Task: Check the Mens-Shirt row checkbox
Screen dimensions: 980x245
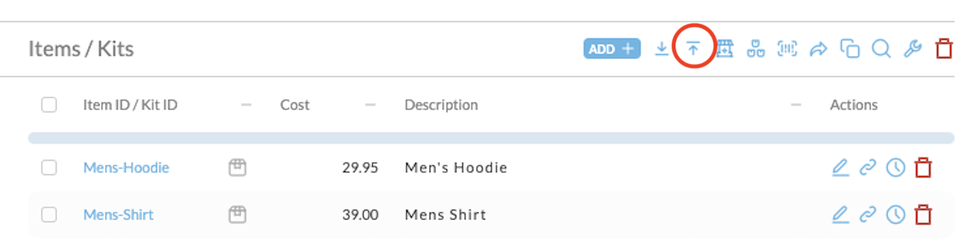Action: 49,214
